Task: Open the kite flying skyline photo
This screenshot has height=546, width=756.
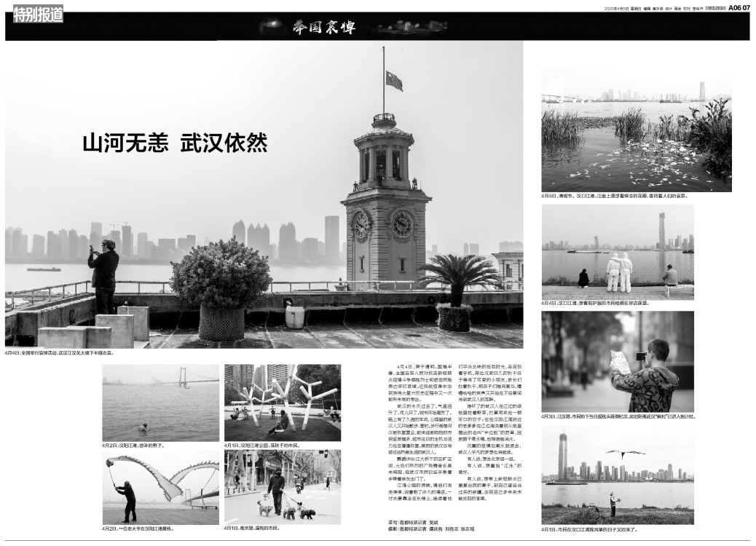Action: click(618, 475)
